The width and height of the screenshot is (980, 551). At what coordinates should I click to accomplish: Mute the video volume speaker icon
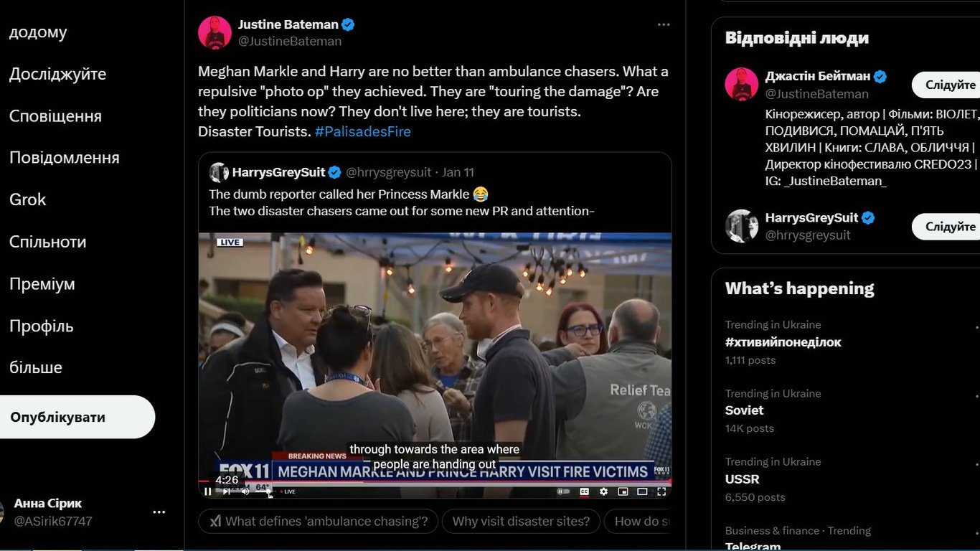pyautogui.click(x=245, y=491)
